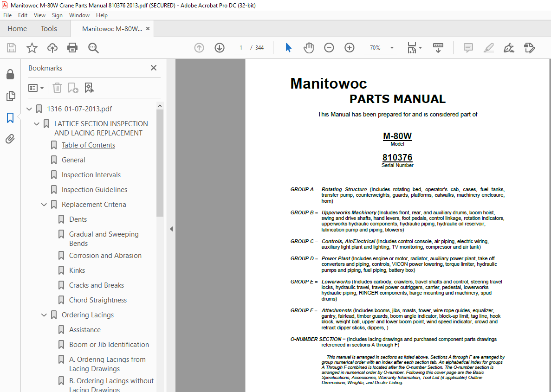Open A. Ordering Lacings from Lacing Drawings
The height and width of the screenshot is (392, 551).
click(108, 364)
